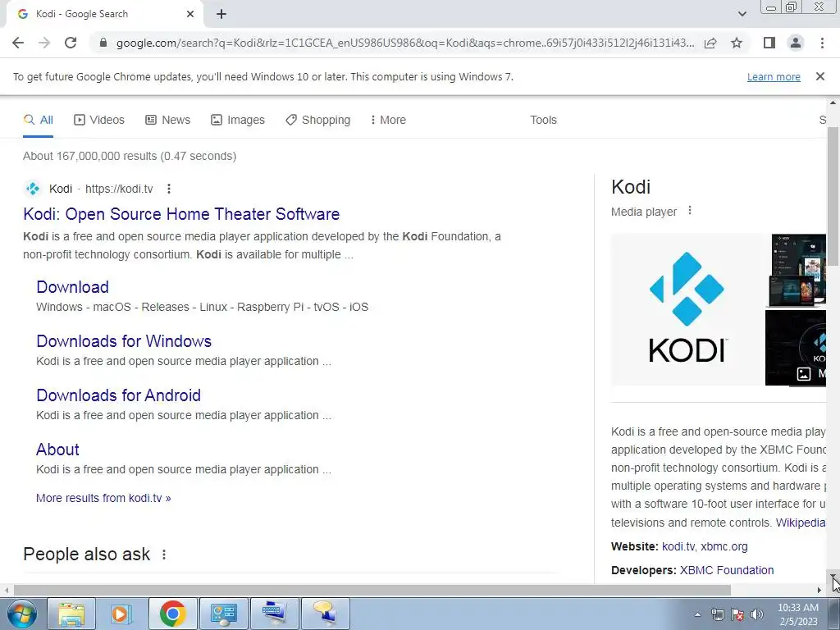The width and height of the screenshot is (840, 630).
Task: Open more images thumbnail in Kodi panel
Action: tap(796, 348)
